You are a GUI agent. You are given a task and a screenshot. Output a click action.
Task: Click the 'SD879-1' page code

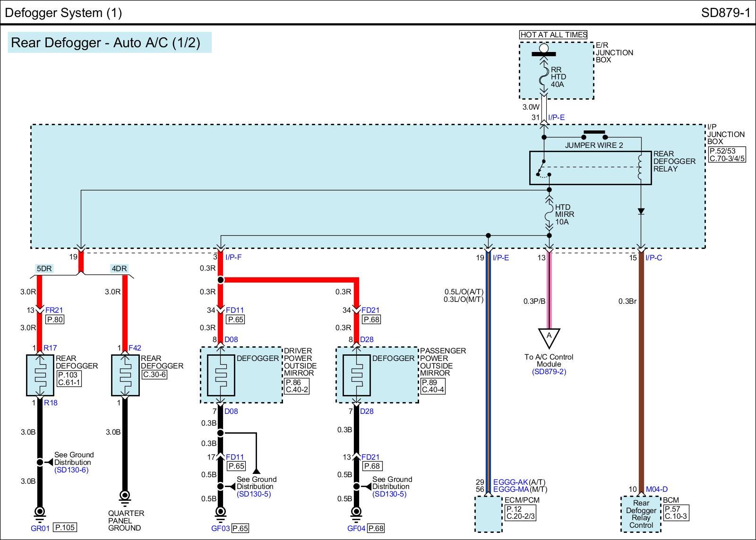point(726,12)
